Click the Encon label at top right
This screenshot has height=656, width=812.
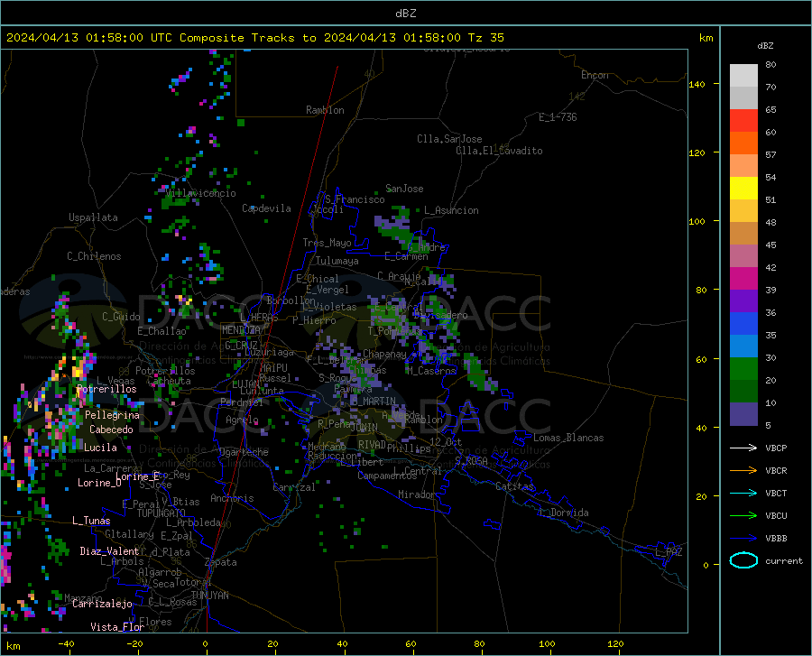pos(595,75)
